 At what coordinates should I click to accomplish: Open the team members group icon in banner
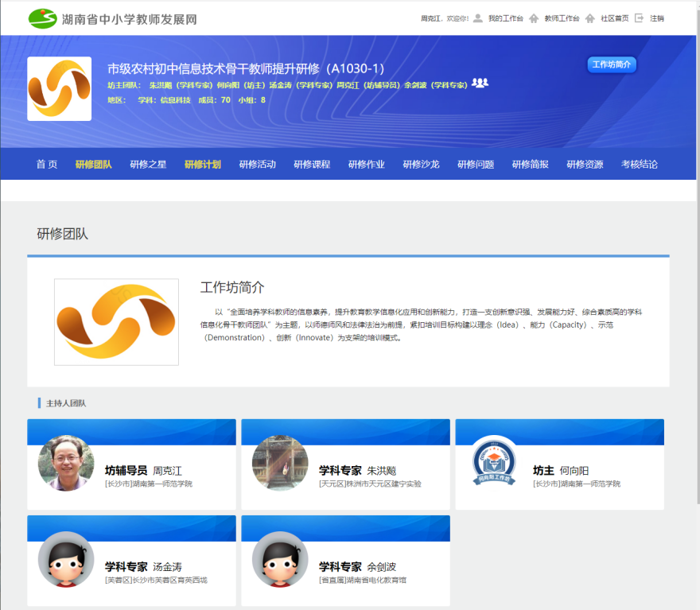pos(480,83)
